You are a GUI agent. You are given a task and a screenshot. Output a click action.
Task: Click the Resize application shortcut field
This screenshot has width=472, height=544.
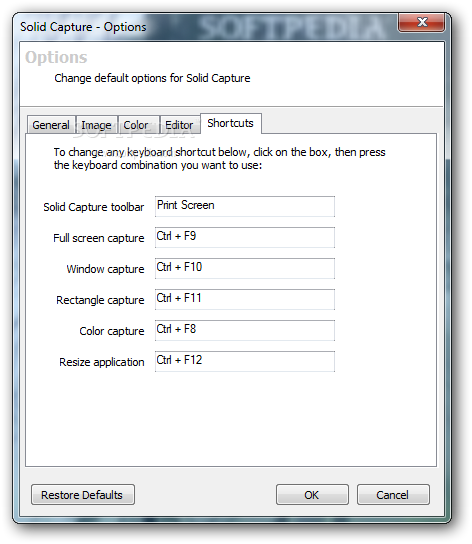coord(245,361)
